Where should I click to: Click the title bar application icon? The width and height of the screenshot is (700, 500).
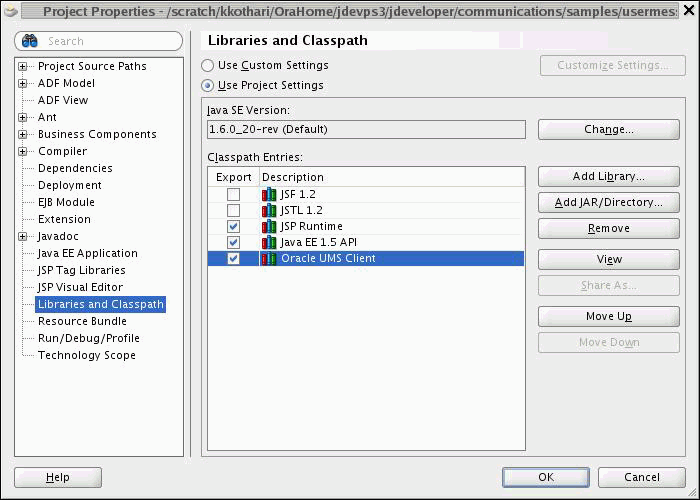pos(11,11)
